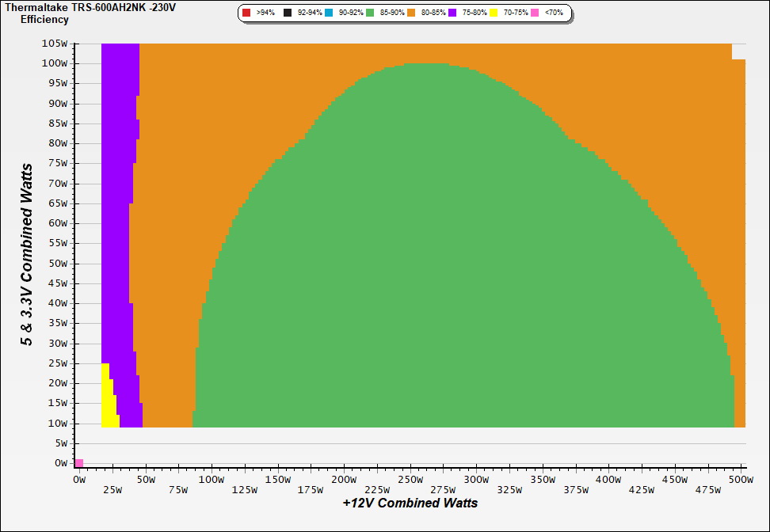Select the blue 90-92% legend swatch
This screenshot has width=770, height=532.
329,13
